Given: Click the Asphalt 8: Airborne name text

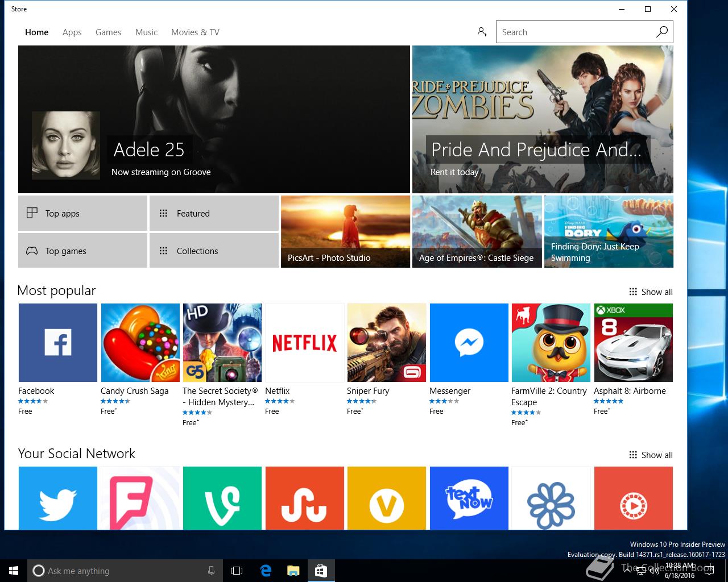Looking at the screenshot, I should (630, 391).
